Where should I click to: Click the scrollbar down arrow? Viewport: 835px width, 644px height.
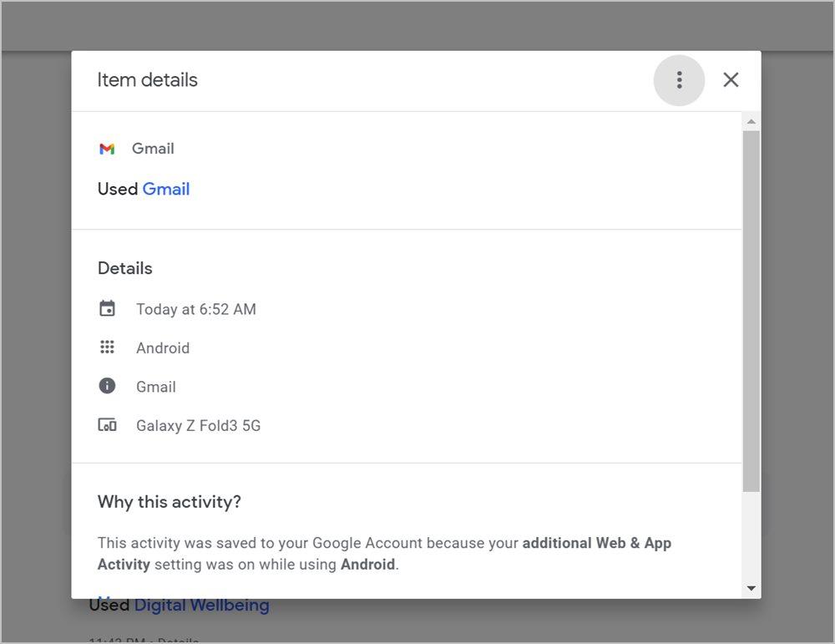751,588
